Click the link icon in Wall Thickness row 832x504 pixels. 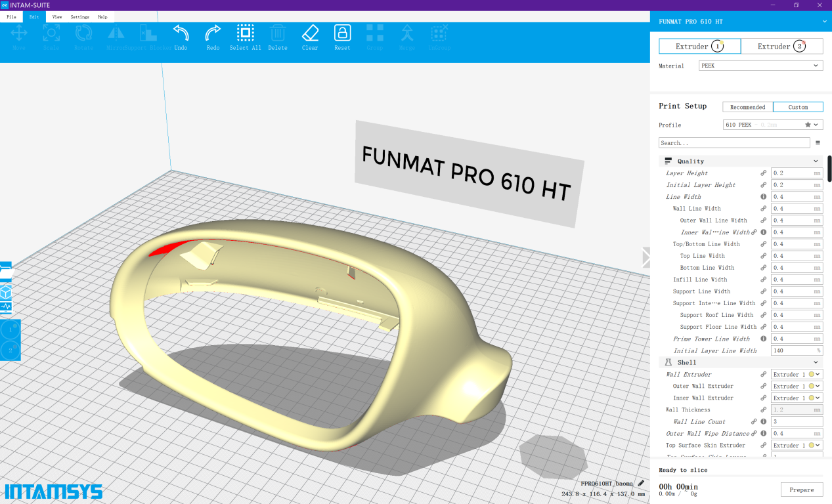tap(763, 409)
